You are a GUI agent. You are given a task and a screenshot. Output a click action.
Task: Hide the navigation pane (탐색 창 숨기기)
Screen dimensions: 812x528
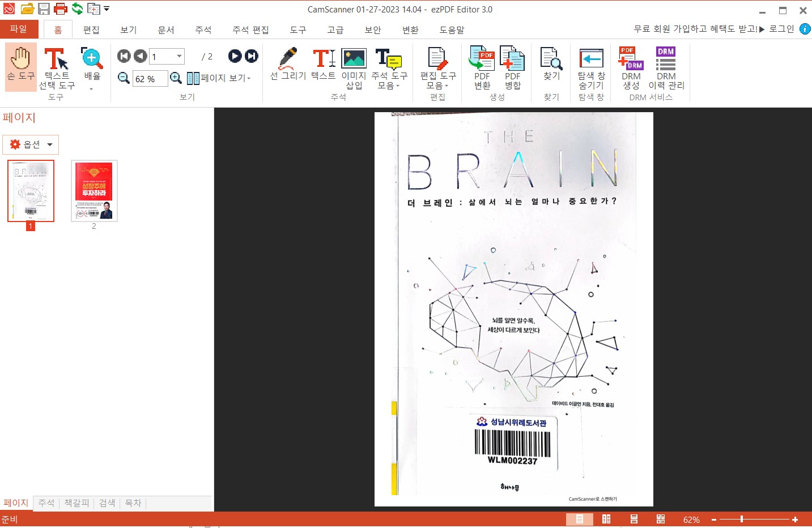(x=592, y=69)
